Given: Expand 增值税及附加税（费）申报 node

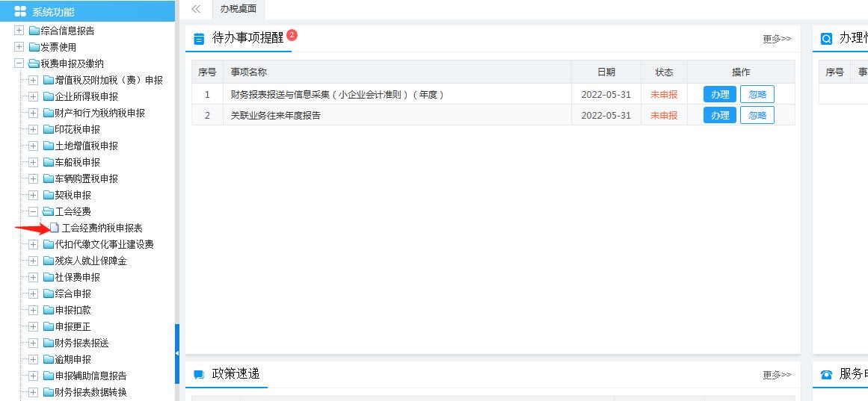Looking at the screenshot, I should [x=33, y=80].
